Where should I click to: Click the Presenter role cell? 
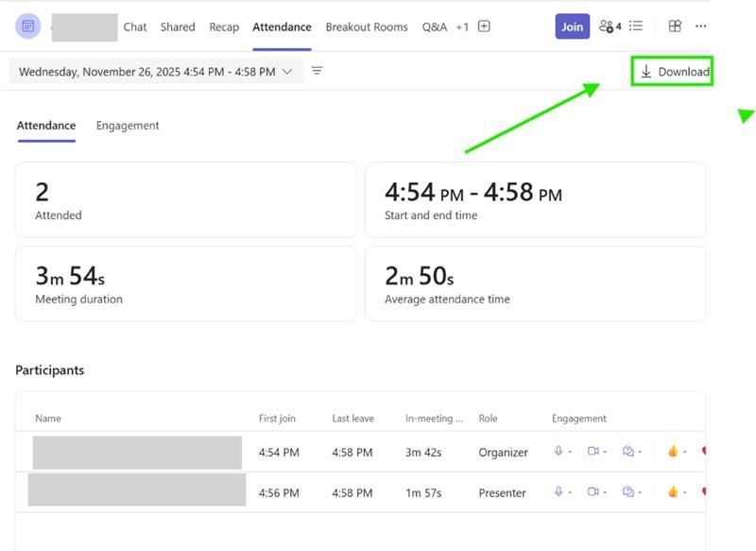click(503, 492)
